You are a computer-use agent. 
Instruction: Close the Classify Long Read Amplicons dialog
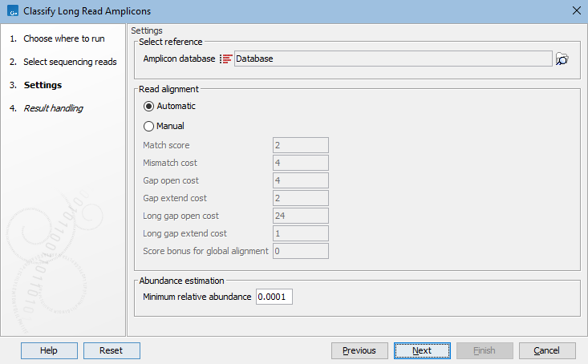pos(575,11)
